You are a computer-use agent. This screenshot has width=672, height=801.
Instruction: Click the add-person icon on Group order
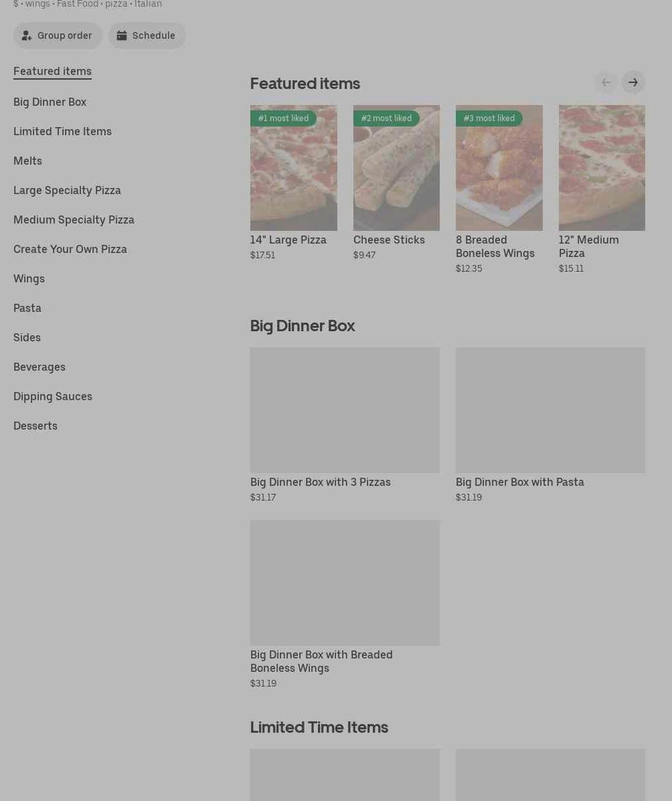tap(27, 35)
